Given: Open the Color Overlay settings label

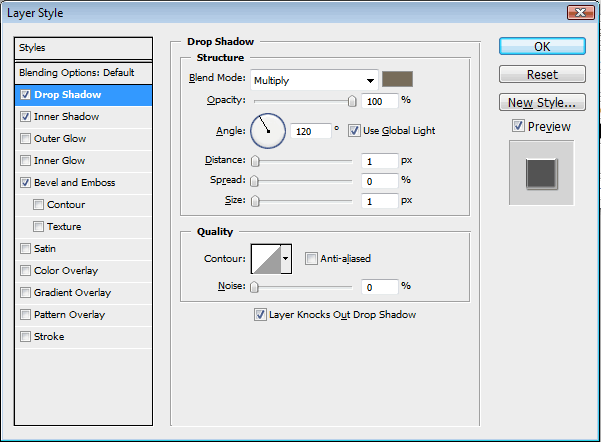Looking at the screenshot, I should [x=66, y=271].
